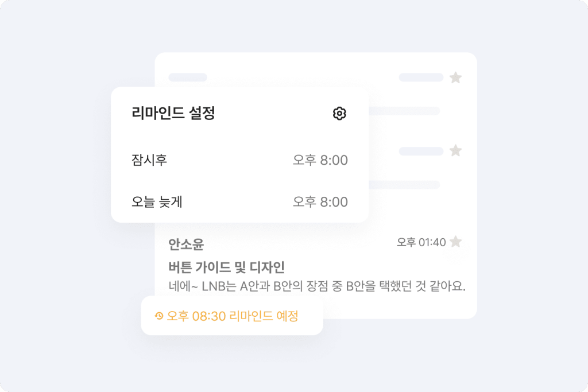Star the second email in the list

455,151
